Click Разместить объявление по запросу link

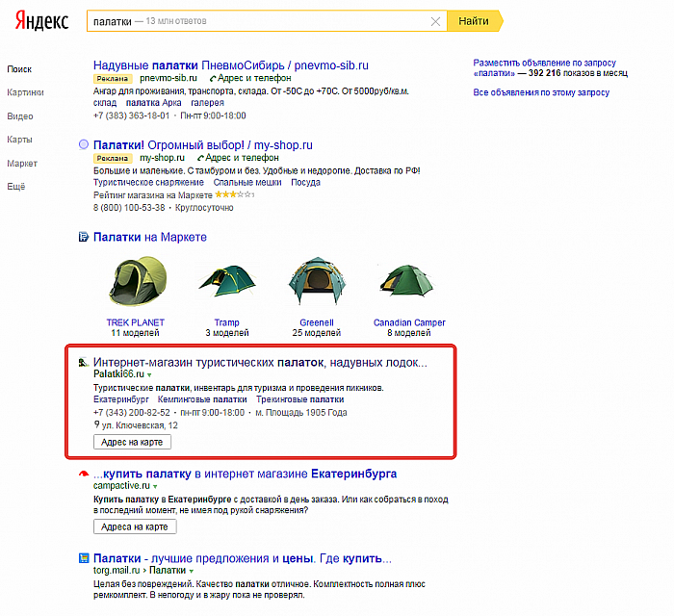pos(545,63)
